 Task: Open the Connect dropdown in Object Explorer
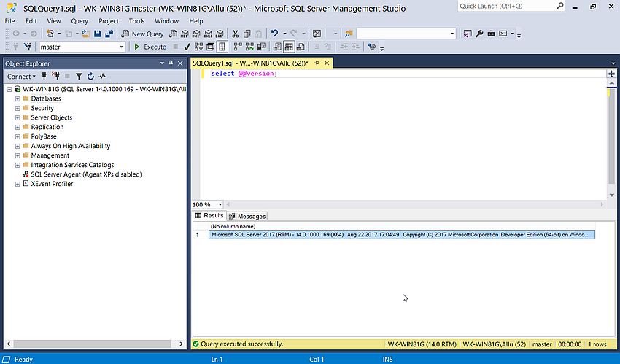(21, 77)
